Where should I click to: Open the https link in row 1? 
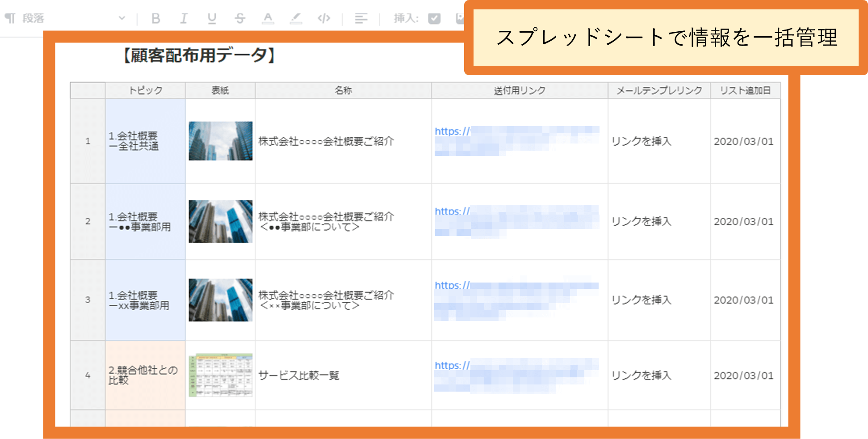pyautogui.click(x=451, y=132)
